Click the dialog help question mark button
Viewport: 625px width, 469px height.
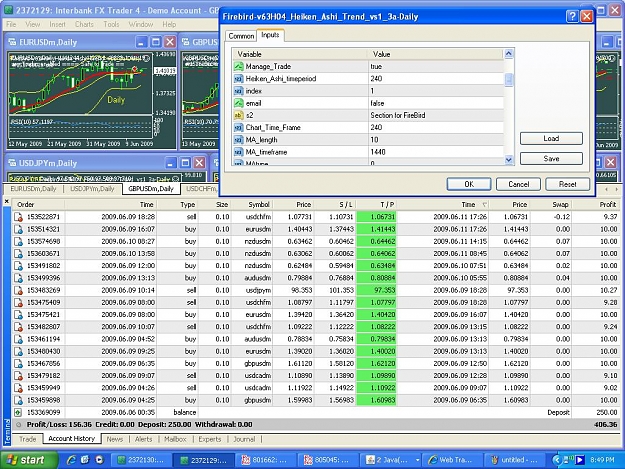[572, 16]
